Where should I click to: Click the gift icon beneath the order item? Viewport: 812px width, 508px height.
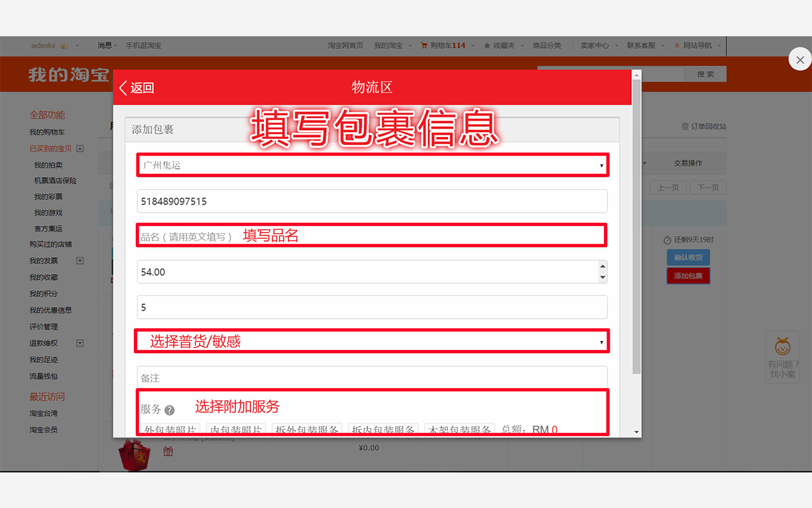pos(168,451)
